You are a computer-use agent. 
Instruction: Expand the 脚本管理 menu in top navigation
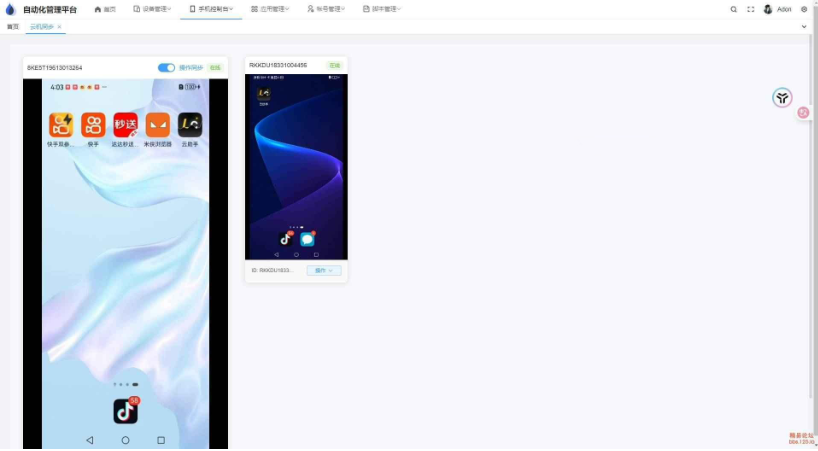382,9
